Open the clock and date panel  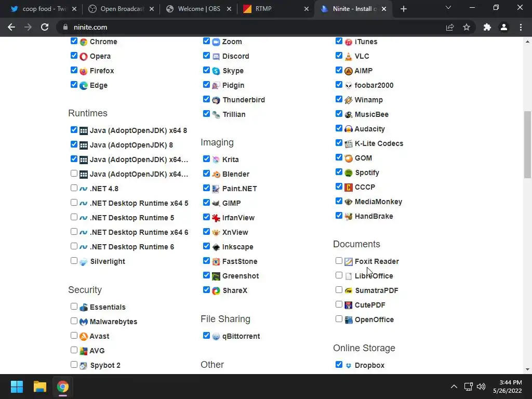508,387
